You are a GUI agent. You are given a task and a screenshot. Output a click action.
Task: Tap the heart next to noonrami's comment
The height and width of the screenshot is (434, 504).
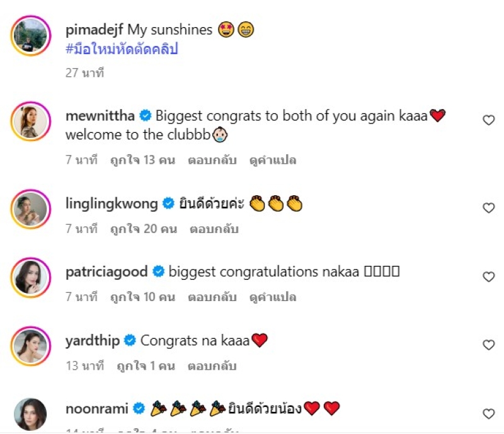click(488, 413)
